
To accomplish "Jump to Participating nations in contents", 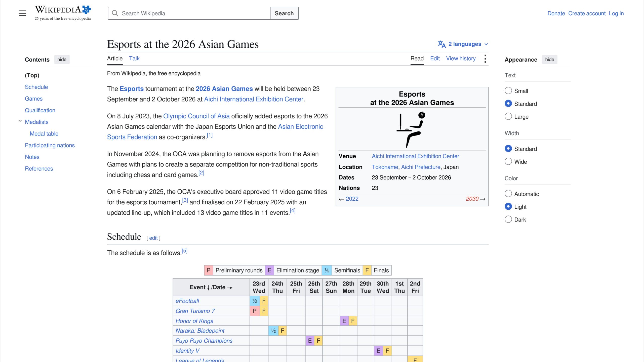I will pos(50,145).
